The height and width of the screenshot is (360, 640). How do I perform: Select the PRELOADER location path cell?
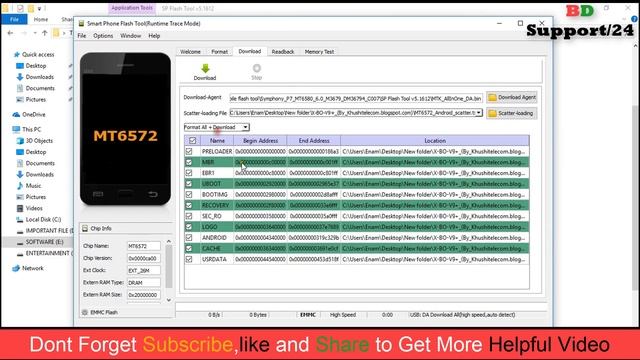pyautogui.click(x=435, y=151)
